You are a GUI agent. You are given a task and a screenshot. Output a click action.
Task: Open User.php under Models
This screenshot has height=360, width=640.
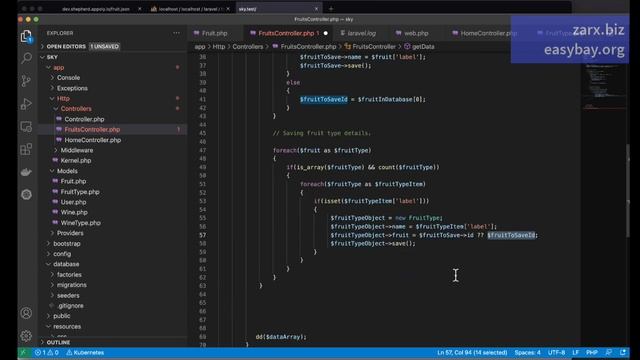point(73,202)
